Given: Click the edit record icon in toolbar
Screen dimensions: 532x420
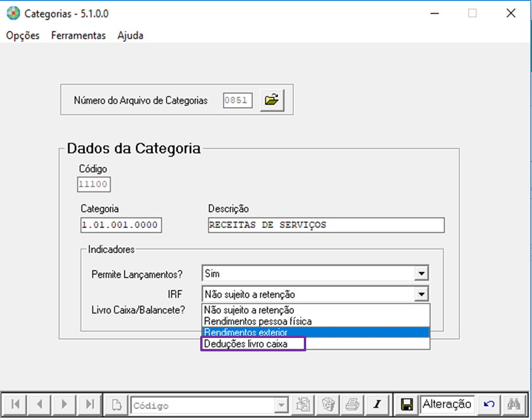Looking at the screenshot, I should click(x=303, y=404).
